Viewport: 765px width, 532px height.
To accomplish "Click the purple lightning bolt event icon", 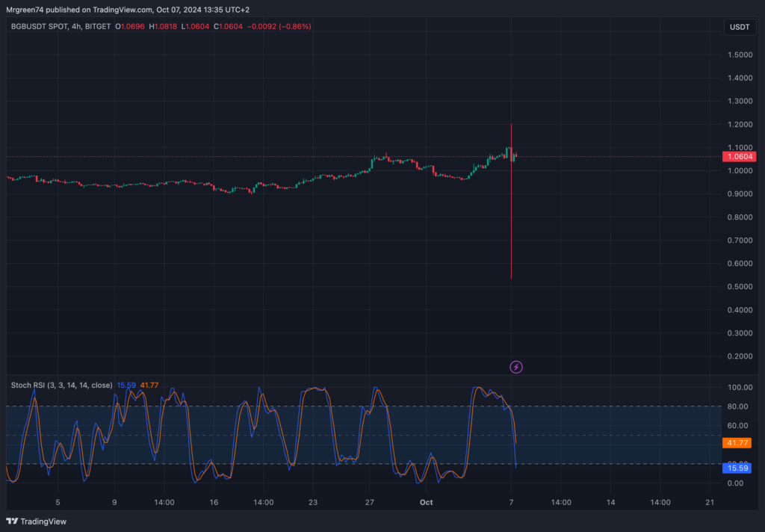I will pos(515,367).
